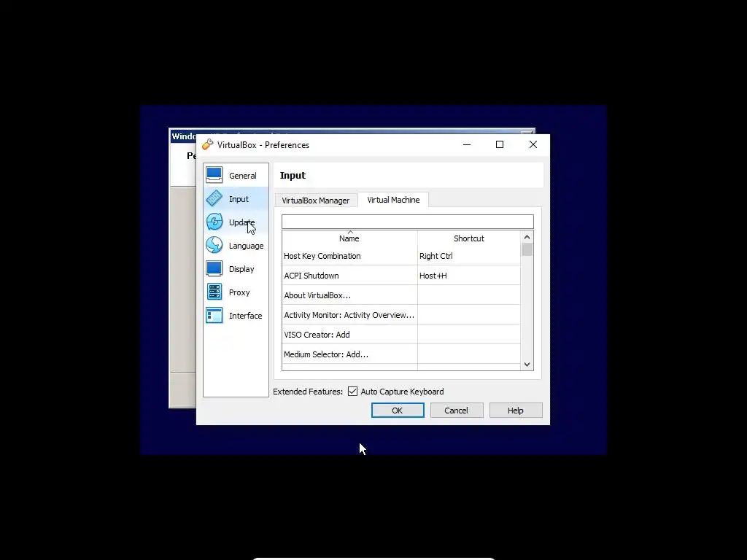Open the Help button
Image resolution: width=747 pixels, height=560 pixels.
point(516,411)
